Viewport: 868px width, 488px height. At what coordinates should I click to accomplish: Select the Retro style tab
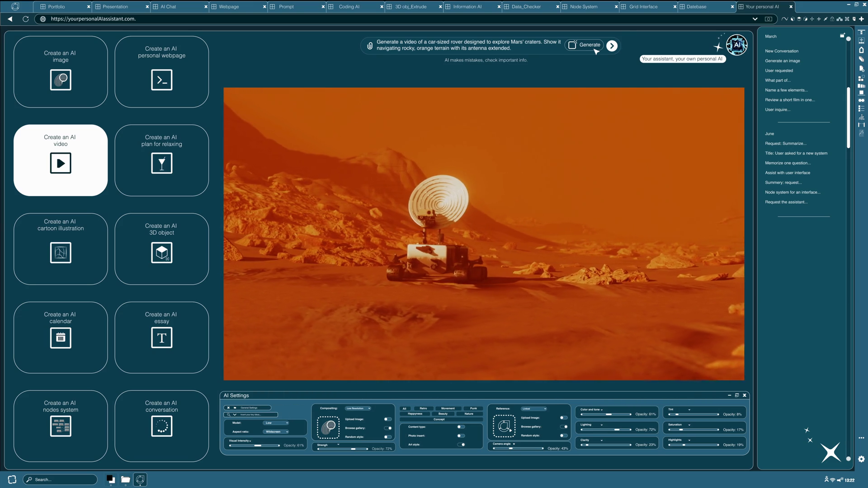pyautogui.click(x=423, y=408)
